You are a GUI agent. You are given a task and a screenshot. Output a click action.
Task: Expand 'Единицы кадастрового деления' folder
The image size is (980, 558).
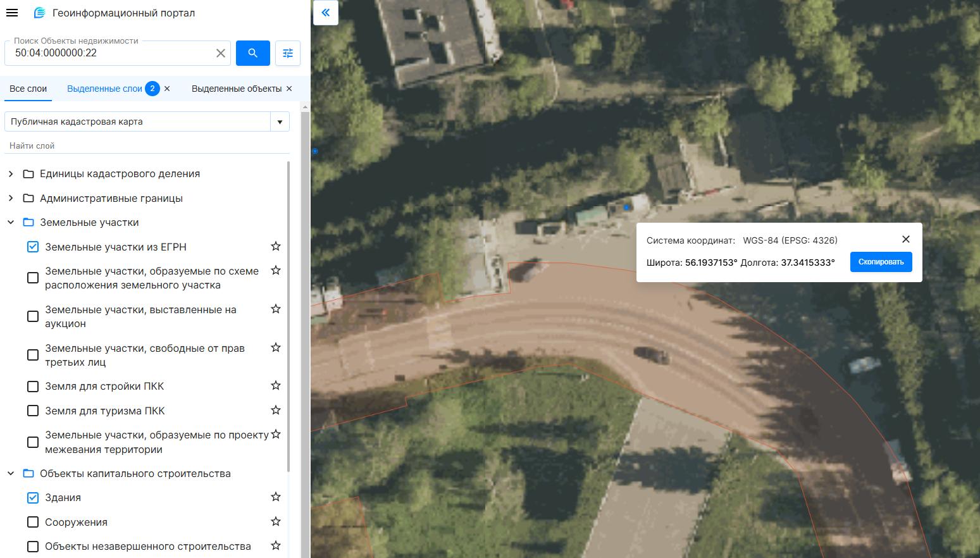click(x=11, y=174)
